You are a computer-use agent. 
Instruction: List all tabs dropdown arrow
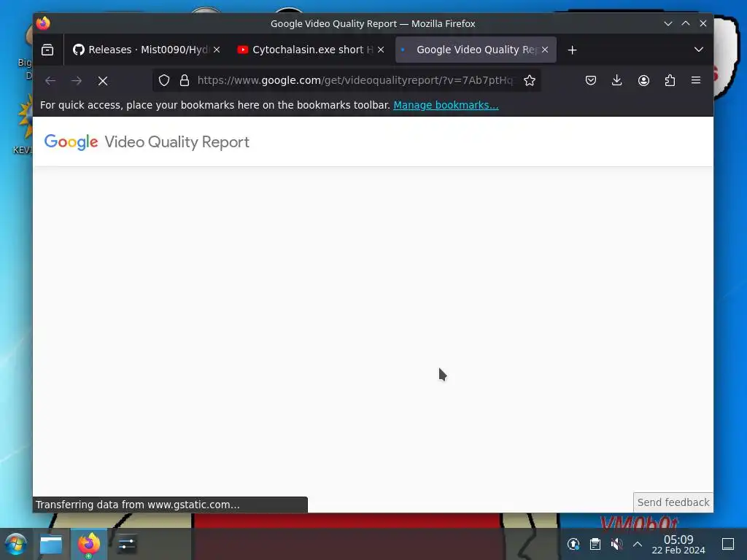698,50
